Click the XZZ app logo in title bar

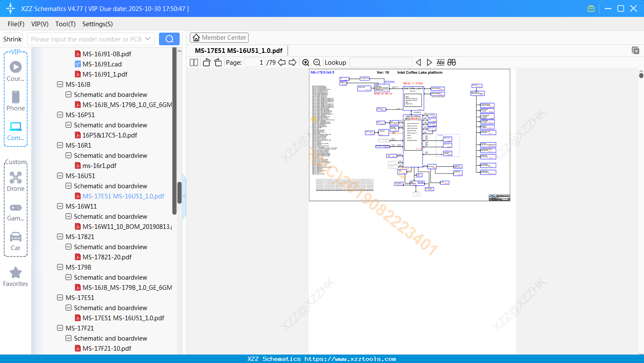pyautogui.click(x=11, y=8)
